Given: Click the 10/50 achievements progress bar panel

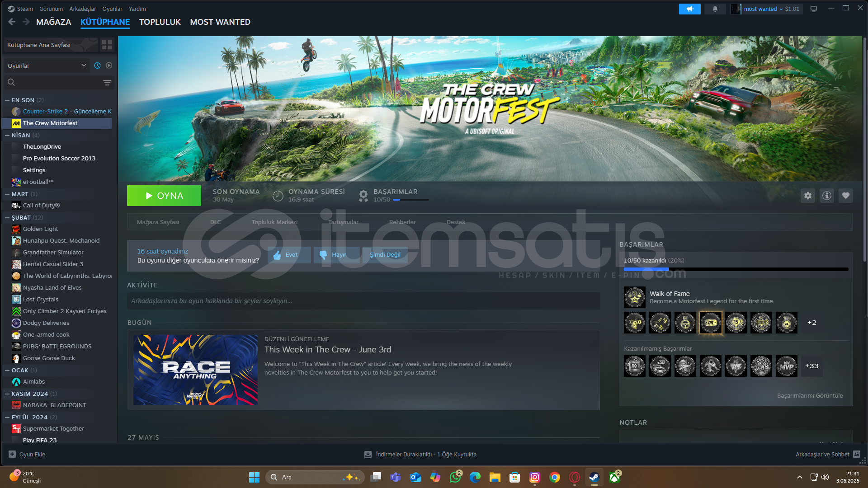Looking at the screenshot, I should click(736, 269).
